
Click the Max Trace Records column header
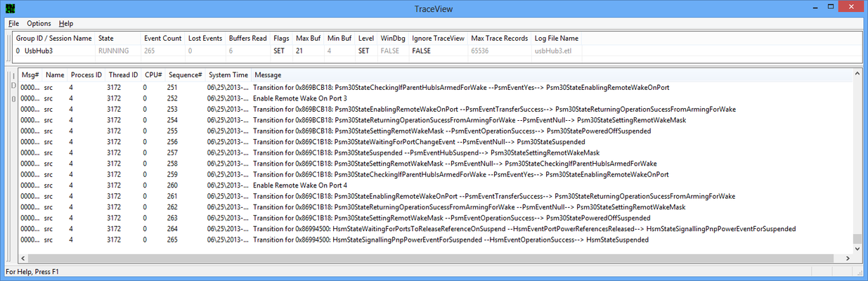[500, 38]
